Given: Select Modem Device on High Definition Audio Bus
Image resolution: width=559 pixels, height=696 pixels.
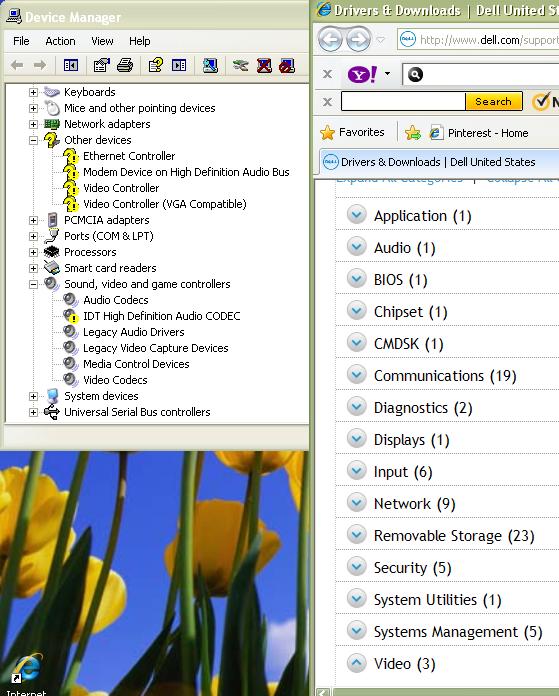Looking at the screenshot, I should [186, 172].
